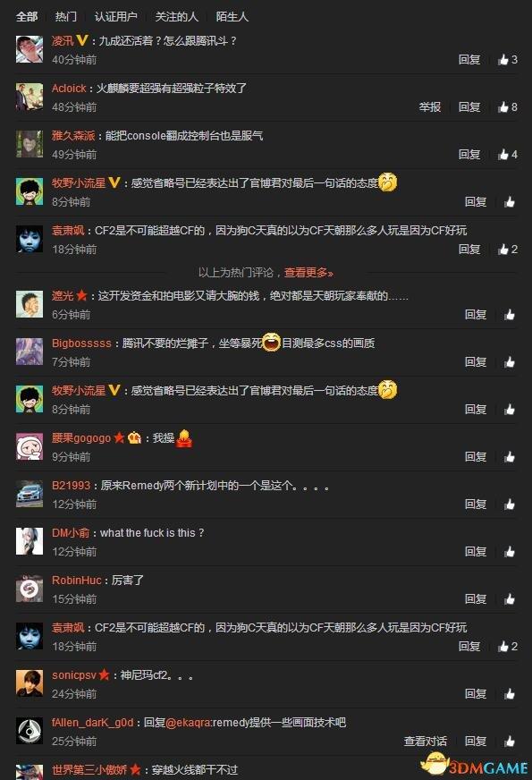
Task: View 腰果gogogo's avatar thumbnail
Action: tap(30, 446)
